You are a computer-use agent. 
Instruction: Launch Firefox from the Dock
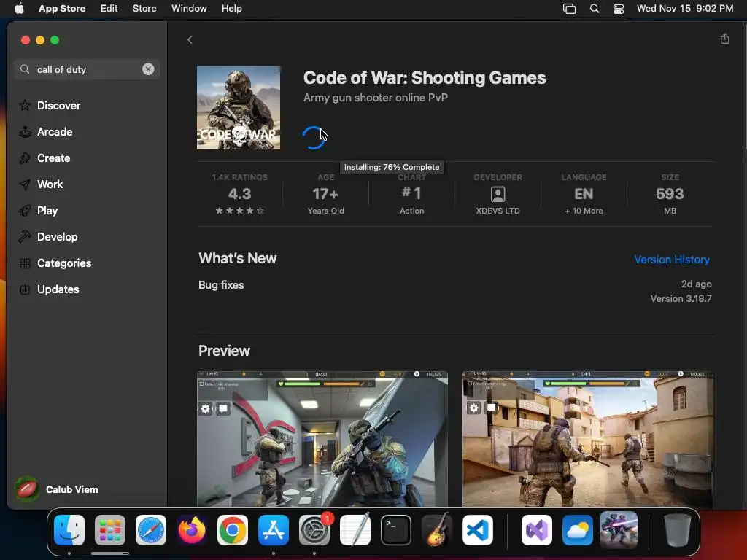click(x=192, y=530)
